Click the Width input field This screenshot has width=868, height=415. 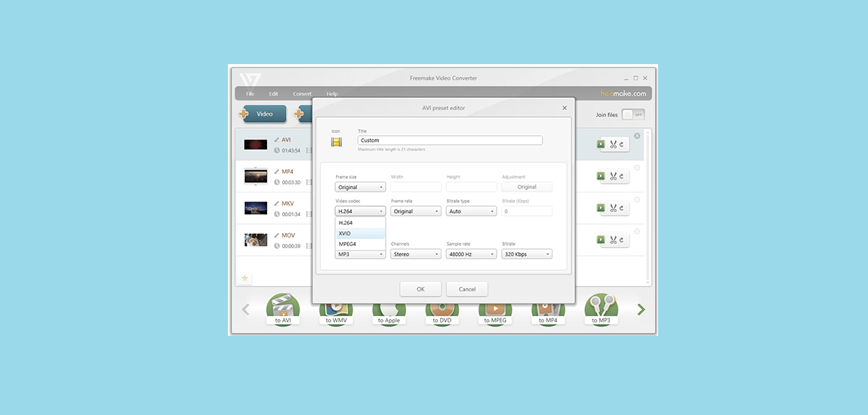(x=416, y=187)
